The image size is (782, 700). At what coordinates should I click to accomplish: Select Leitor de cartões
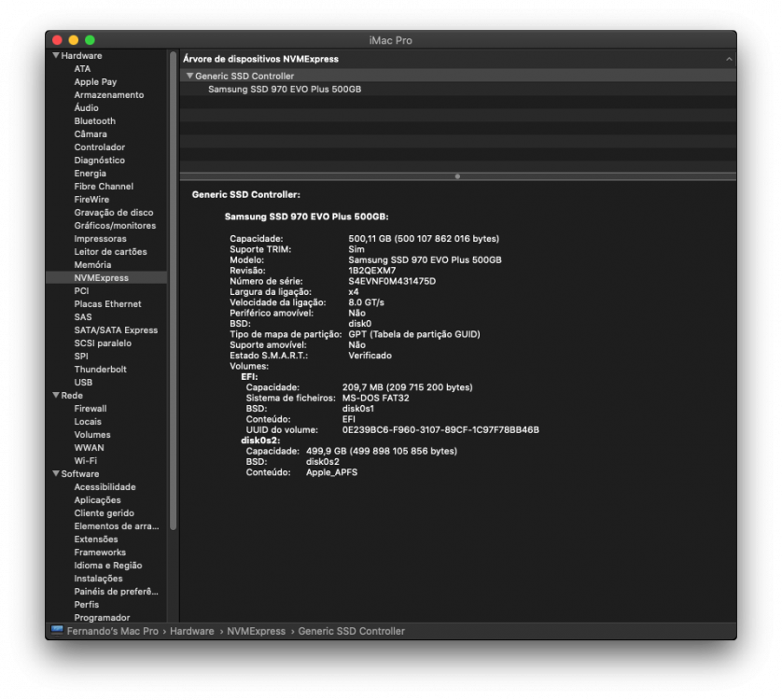point(110,251)
